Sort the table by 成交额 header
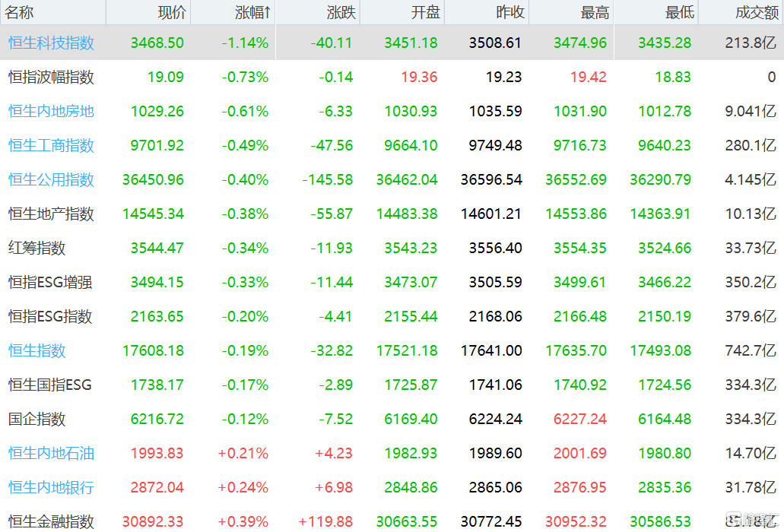The height and width of the screenshot is (532, 784). [x=756, y=12]
